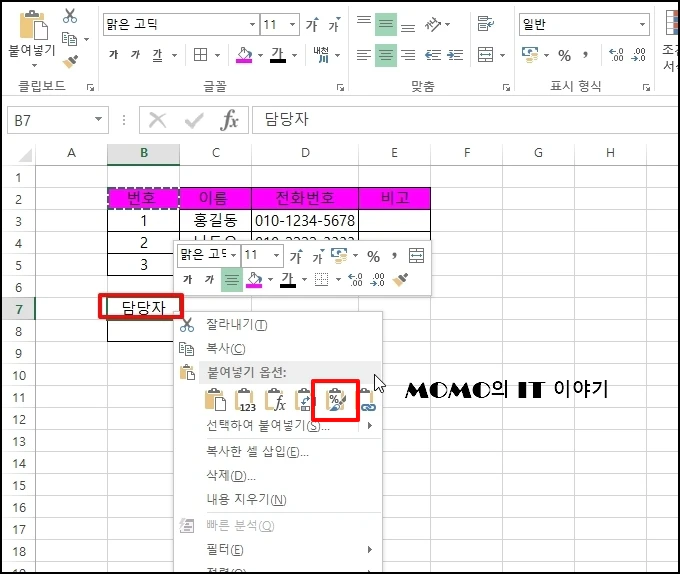The image size is (680, 574).
Task: Decrease decimal places in the ribbon
Action: point(639,55)
